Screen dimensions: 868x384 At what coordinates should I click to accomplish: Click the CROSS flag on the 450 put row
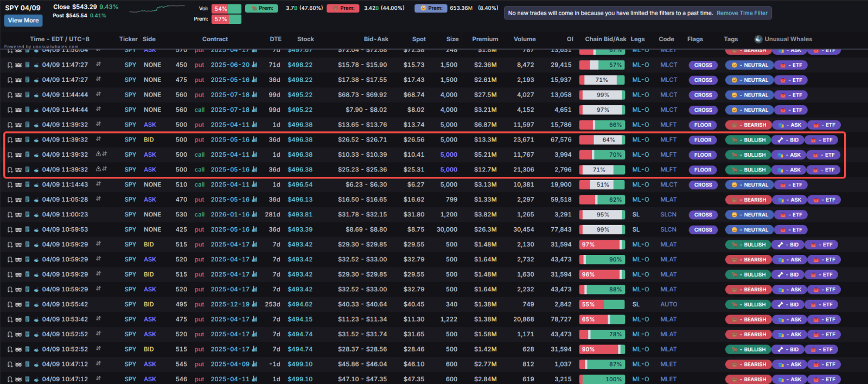pyautogui.click(x=703, y=65)
